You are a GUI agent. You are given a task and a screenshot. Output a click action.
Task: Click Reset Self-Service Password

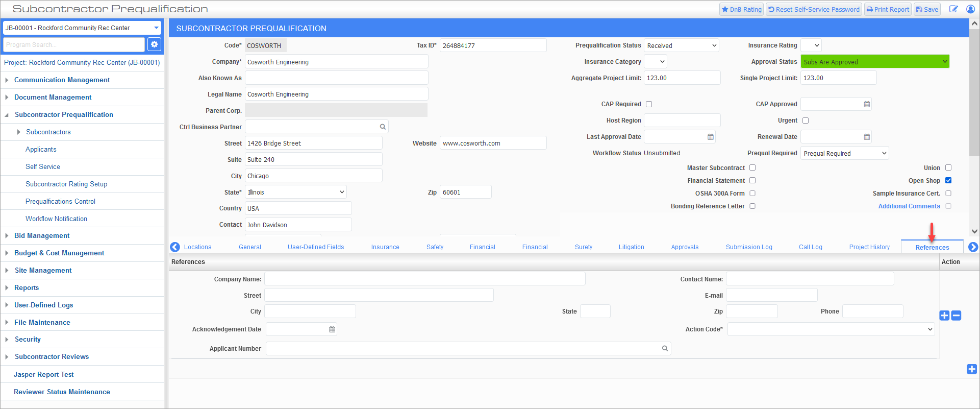814,9
